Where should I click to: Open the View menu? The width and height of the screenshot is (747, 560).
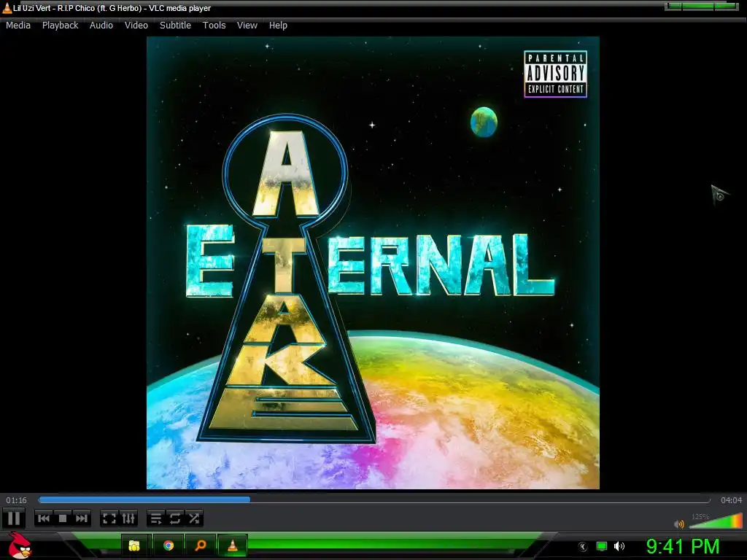coord(247,26)
